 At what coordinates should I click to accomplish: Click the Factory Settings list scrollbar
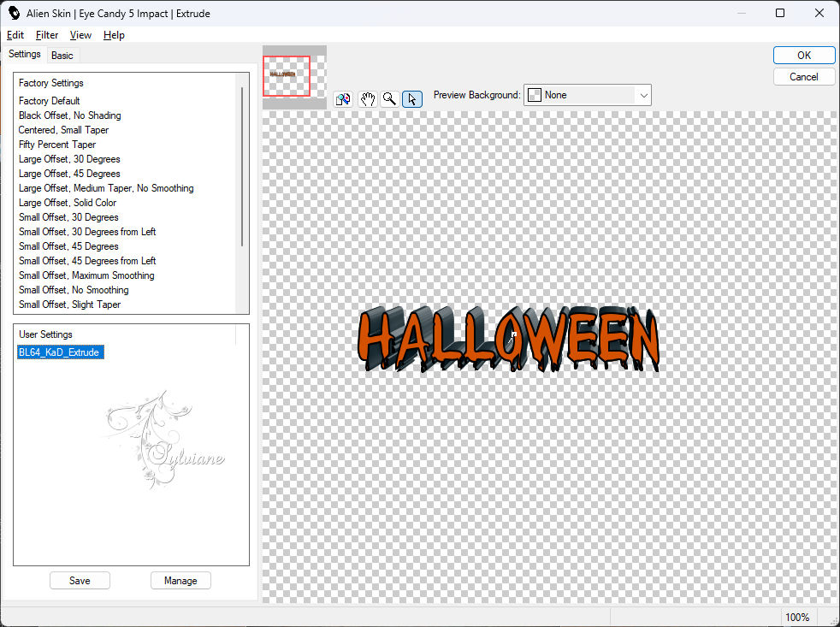(x=242, y=167)
